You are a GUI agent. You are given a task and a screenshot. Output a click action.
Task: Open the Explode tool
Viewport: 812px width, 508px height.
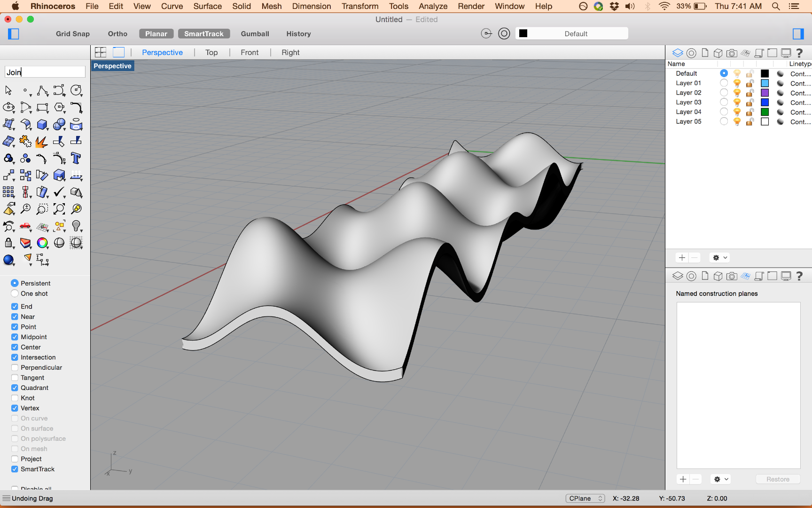point(41,141)
